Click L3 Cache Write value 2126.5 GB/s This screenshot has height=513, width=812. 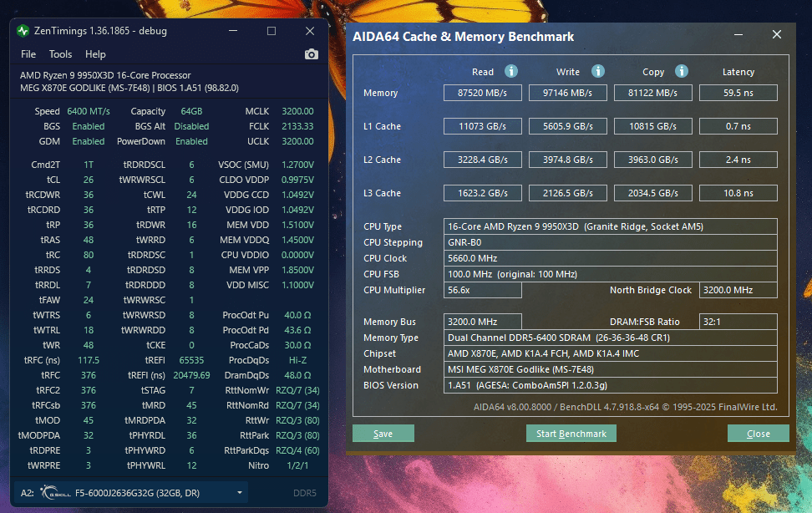tap(567, 193)
